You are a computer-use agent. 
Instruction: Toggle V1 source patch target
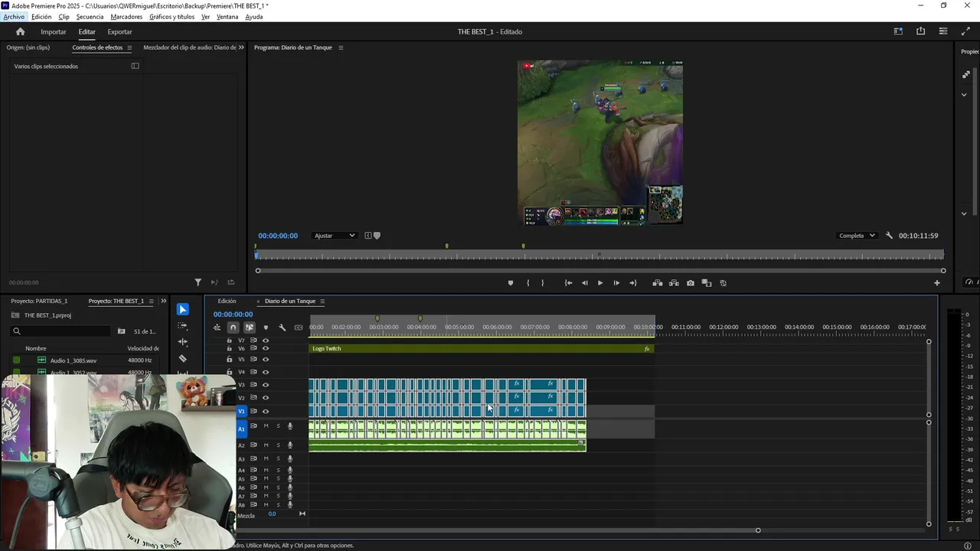241,411
